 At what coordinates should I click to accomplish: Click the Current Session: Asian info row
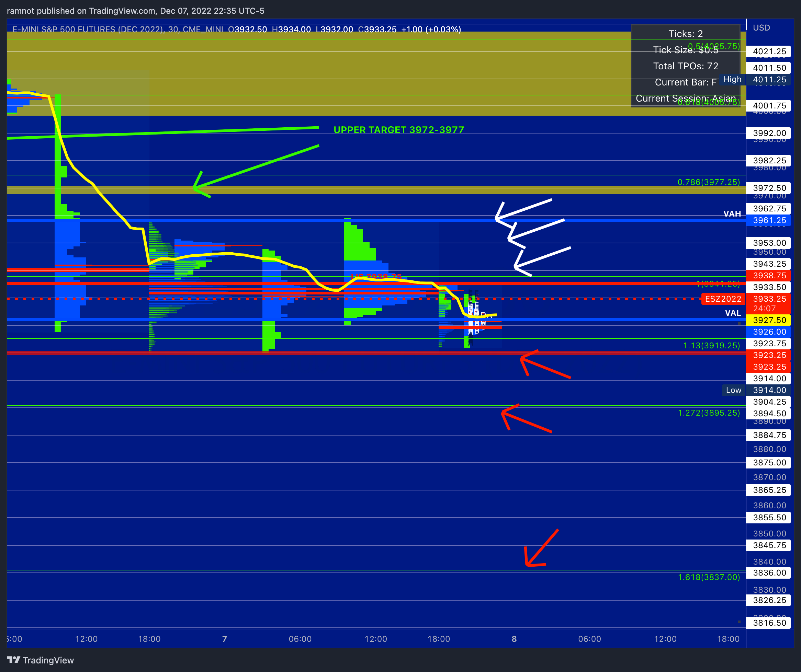coord(686,99)
